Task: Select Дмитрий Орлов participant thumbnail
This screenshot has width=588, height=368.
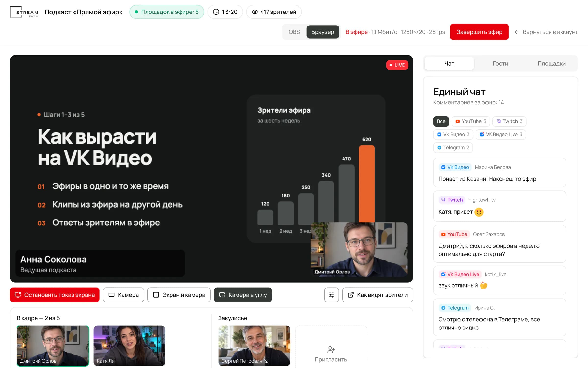Action: (x=53, y=346)
